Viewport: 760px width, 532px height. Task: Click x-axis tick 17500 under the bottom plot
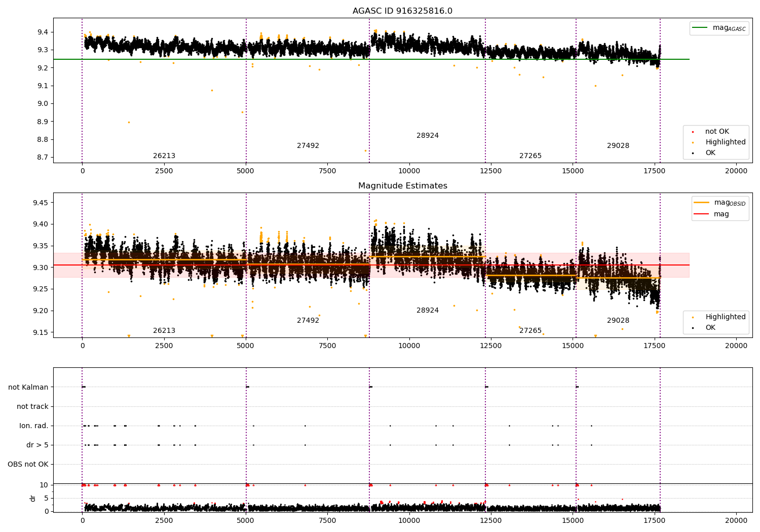coord(654,521)
